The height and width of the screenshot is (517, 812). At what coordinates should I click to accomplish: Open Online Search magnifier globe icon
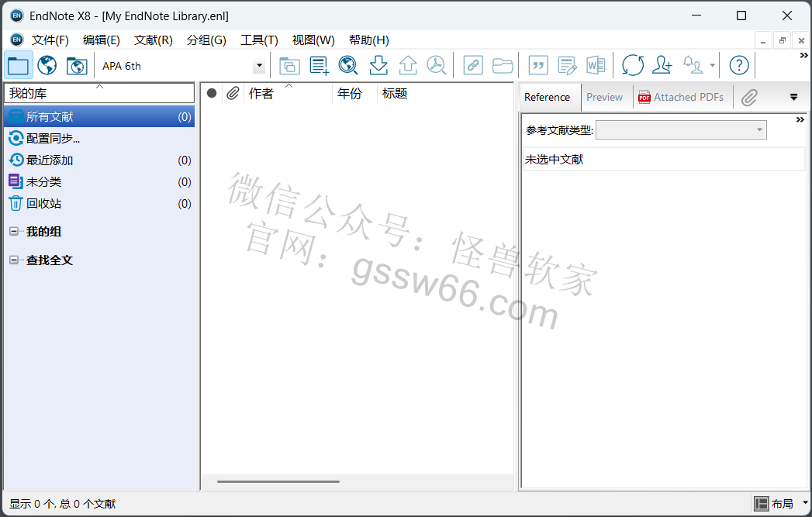[x=348, y=66]
